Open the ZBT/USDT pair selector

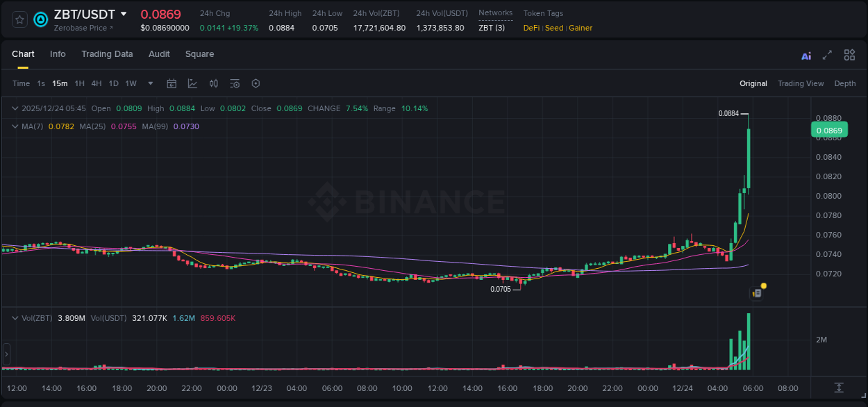(x=83, y=14)
